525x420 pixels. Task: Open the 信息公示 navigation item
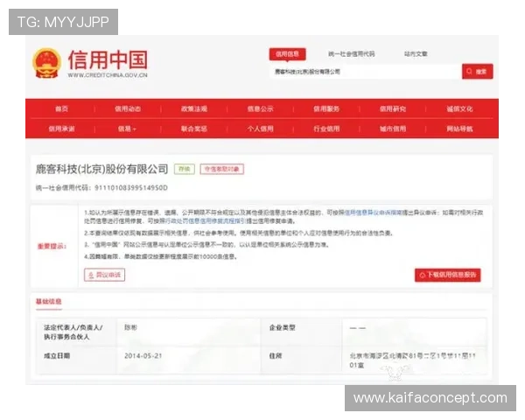pos(260,108)
